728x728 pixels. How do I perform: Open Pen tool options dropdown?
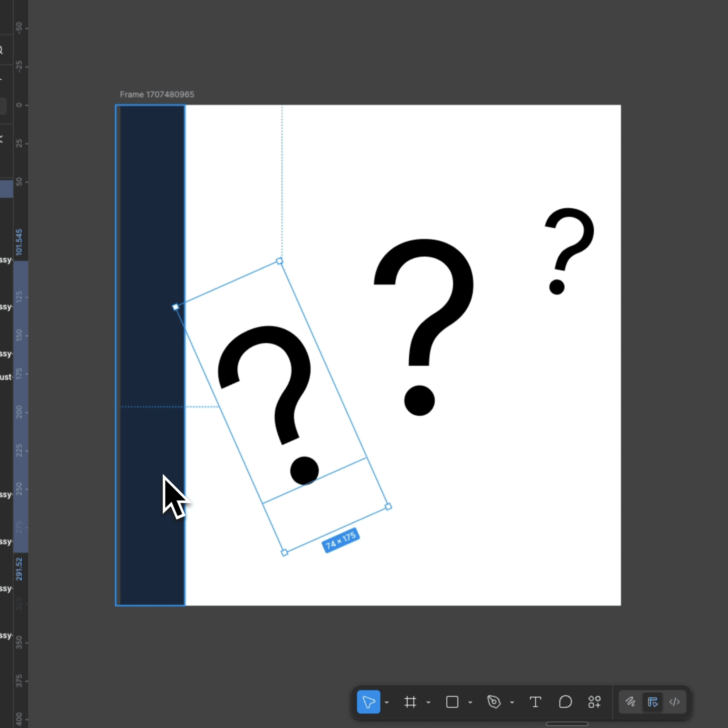(x=512, y=702)
